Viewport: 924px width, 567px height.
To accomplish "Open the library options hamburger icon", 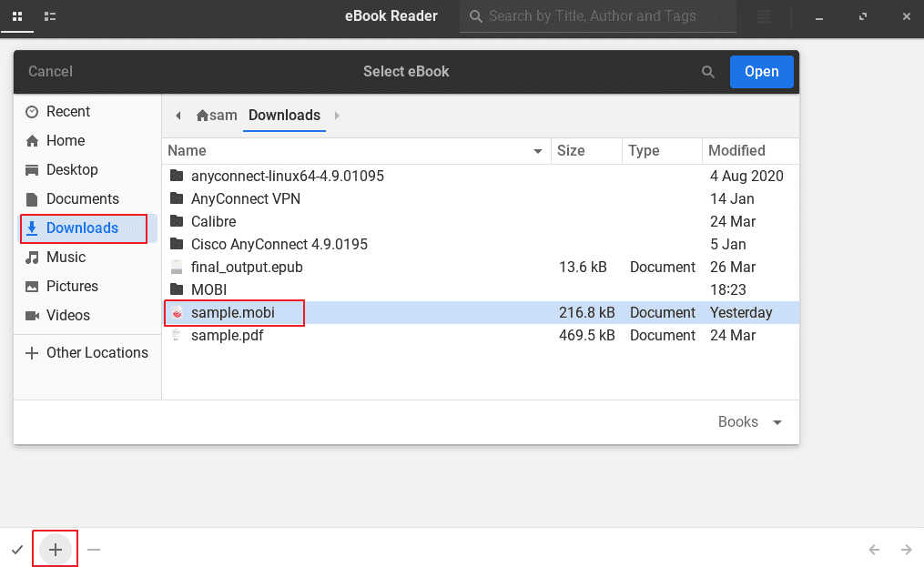I will 763,16.
